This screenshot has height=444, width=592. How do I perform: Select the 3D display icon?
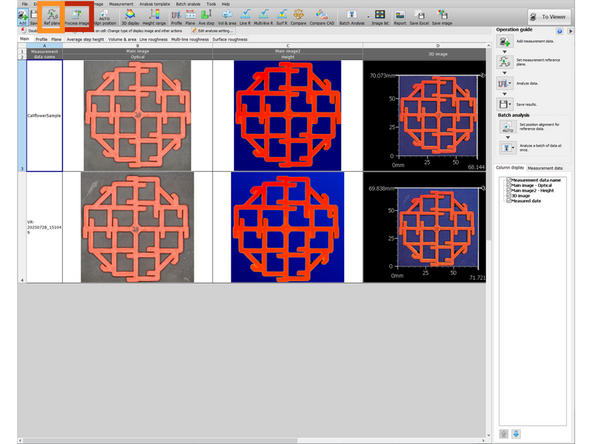coord(130,17)
